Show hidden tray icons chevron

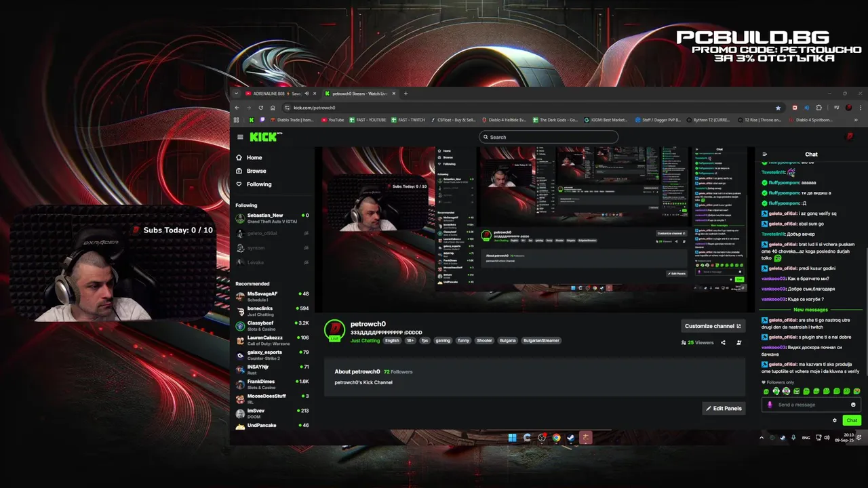pyautogui.click(x=761, y=438)
